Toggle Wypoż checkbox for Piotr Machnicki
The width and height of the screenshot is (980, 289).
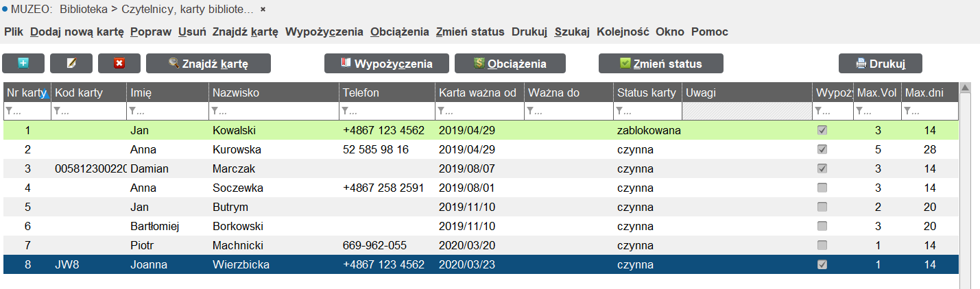pos(822,245)
